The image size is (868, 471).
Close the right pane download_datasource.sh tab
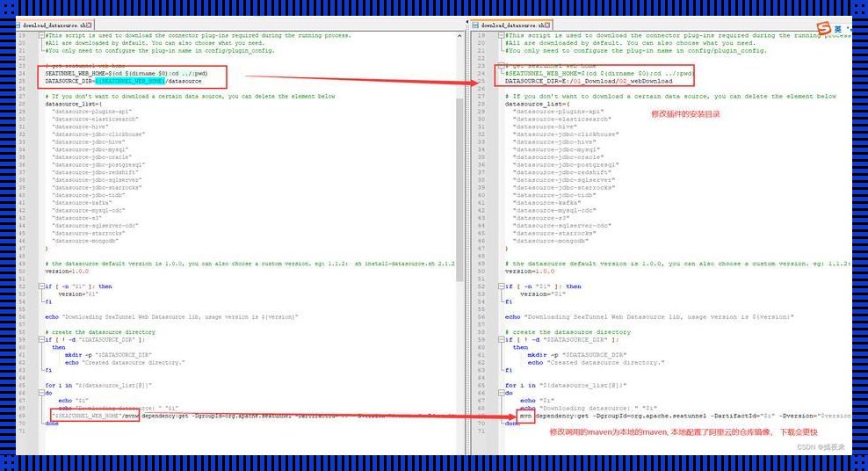click(x=547, y=25)
